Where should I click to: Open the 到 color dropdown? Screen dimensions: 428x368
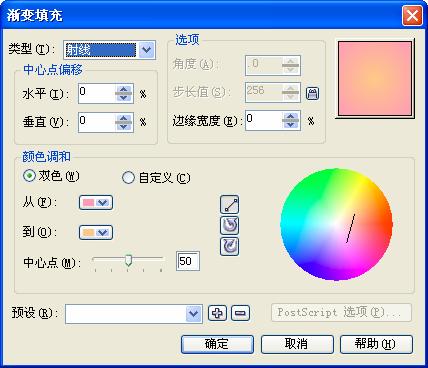click(x=96, y=232)
